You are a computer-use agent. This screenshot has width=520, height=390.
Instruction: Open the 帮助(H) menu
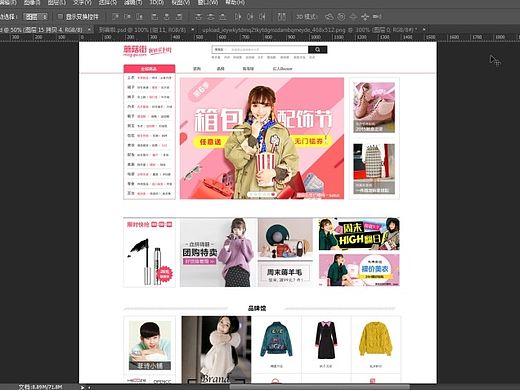(x=235, y=2)
